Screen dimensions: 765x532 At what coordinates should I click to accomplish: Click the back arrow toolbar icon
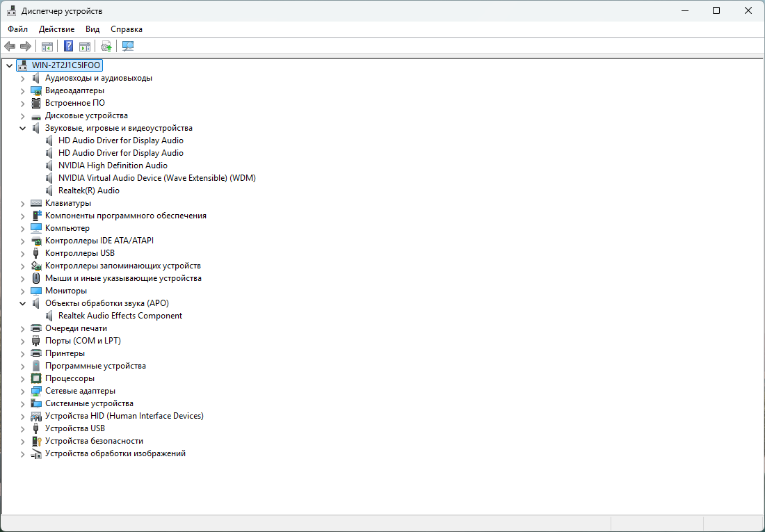pos(10,47)
